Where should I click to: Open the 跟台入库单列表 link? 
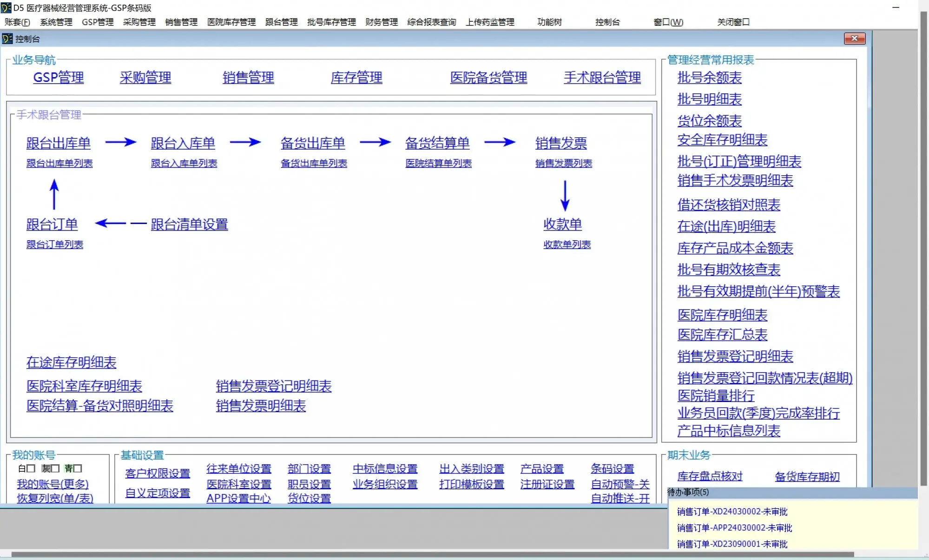point(184,163)
